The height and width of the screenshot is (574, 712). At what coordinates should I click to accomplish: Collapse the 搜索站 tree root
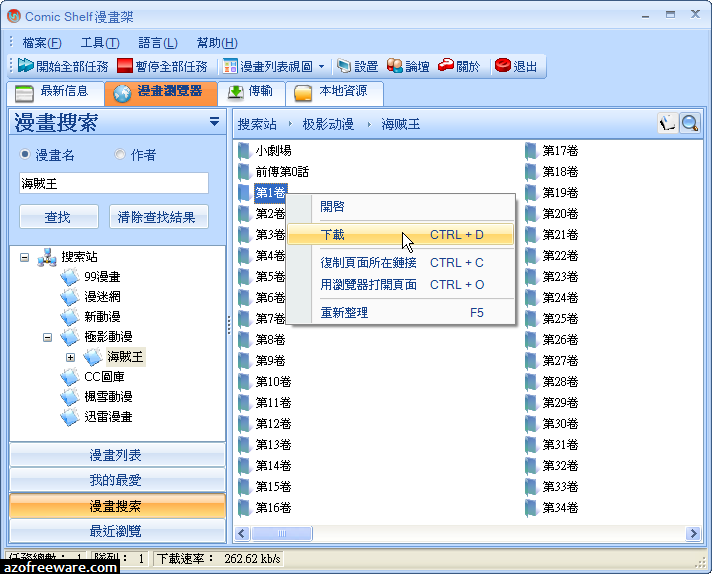(25, 257)
